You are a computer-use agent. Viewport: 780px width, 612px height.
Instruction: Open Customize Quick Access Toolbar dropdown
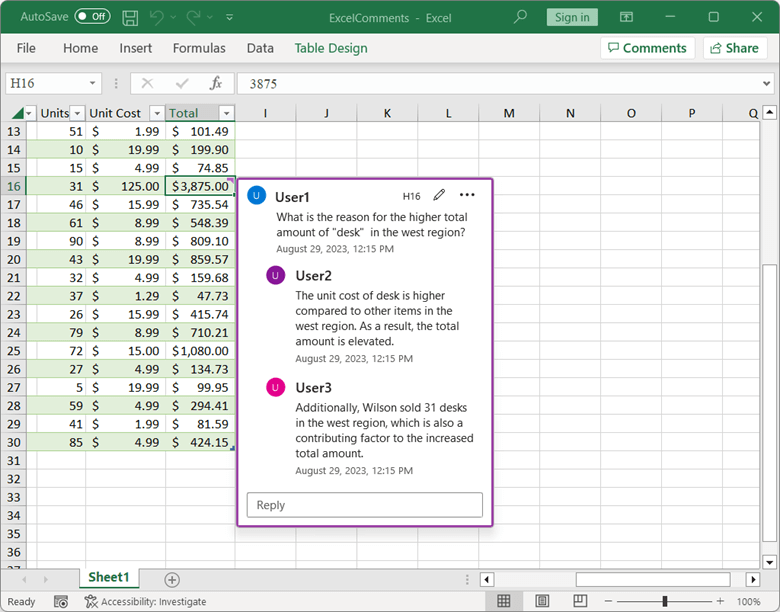pyautogui.click(x=230, y=17)
